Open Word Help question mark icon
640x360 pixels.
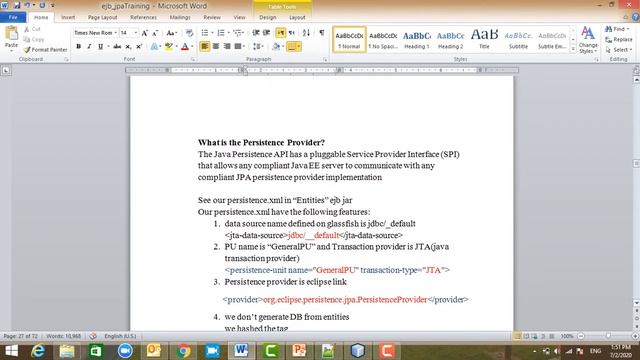coord(636,17)
